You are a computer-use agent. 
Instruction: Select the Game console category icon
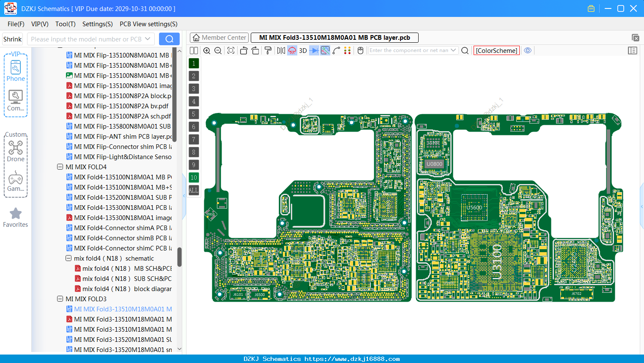16,181
